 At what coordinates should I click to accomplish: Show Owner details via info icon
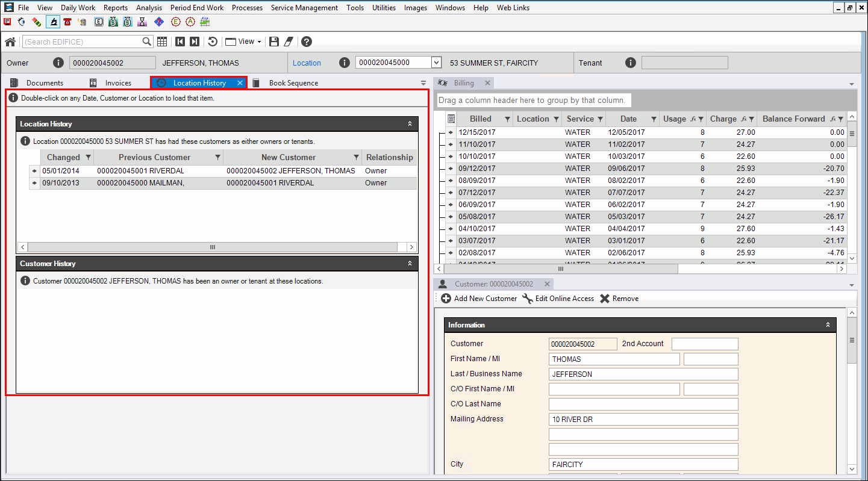[x=58, y=63]
